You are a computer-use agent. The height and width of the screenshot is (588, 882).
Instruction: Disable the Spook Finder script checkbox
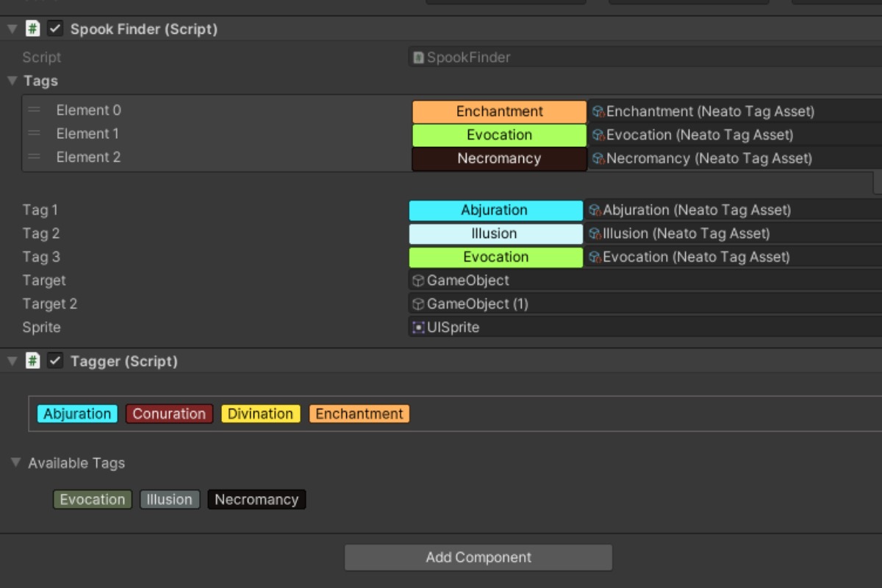55,29
